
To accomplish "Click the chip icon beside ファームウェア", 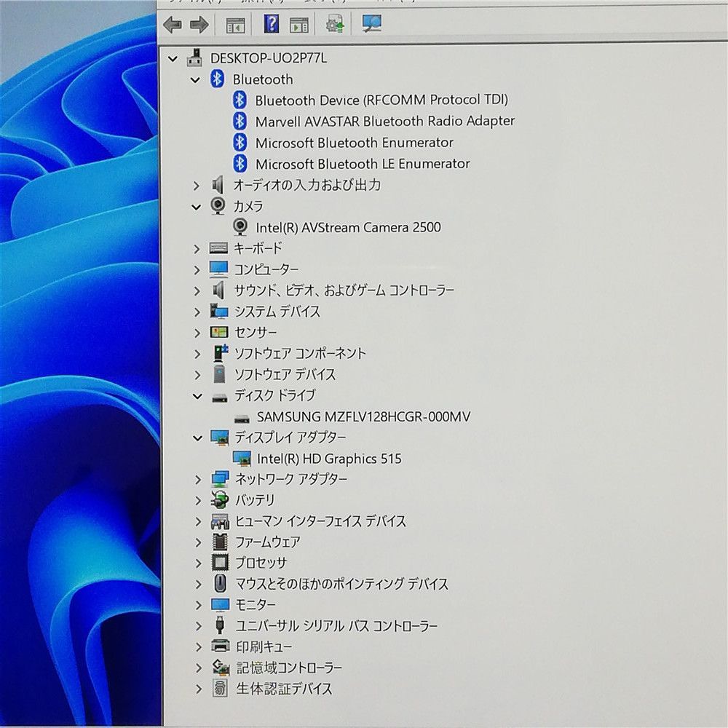I will pos(220,542).
